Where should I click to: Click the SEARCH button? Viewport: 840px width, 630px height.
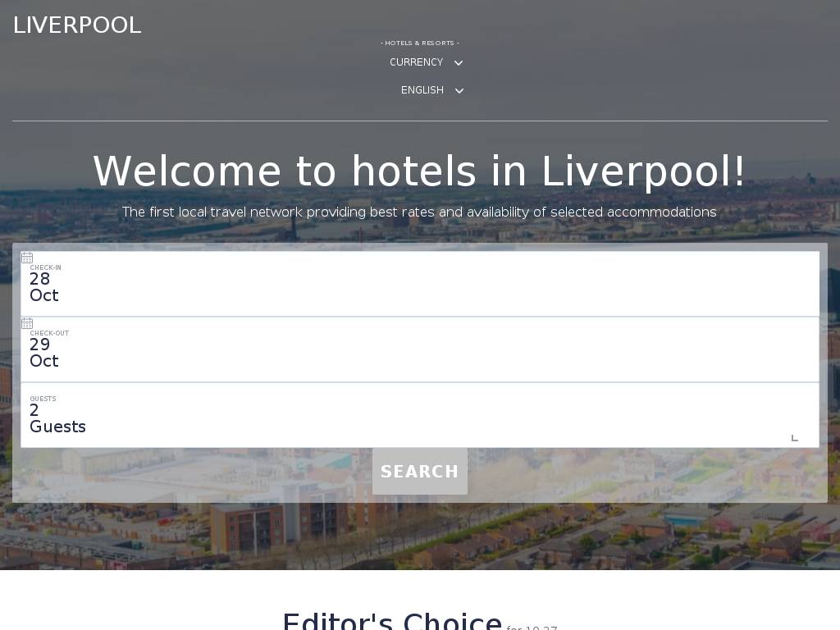click(420, 472)
